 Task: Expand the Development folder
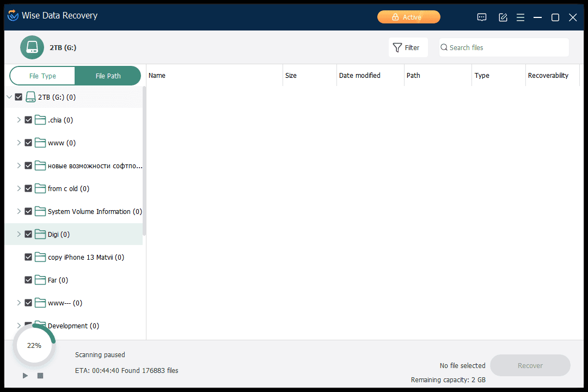point(19,326)
